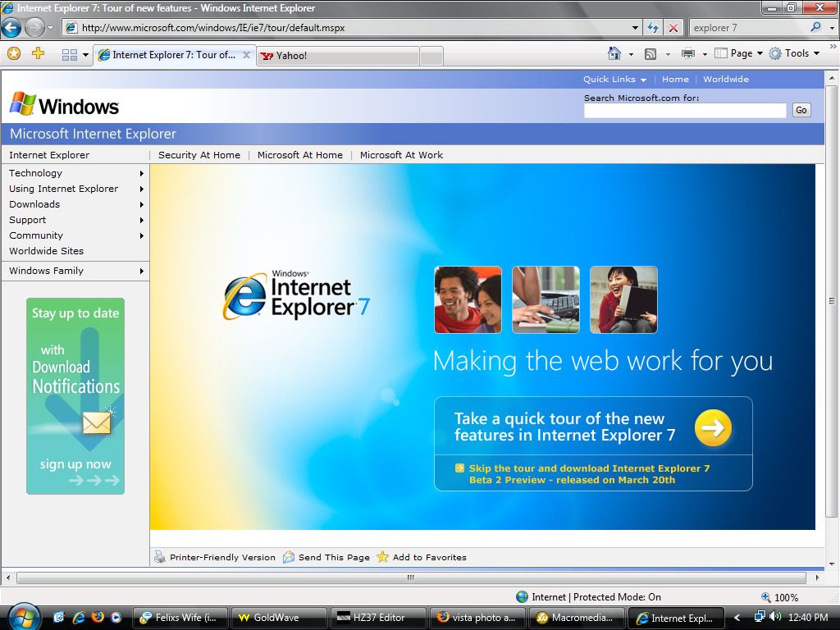Switch to the Yahoo! tab
The image size is (840, 630).
(x=337, y=56)
